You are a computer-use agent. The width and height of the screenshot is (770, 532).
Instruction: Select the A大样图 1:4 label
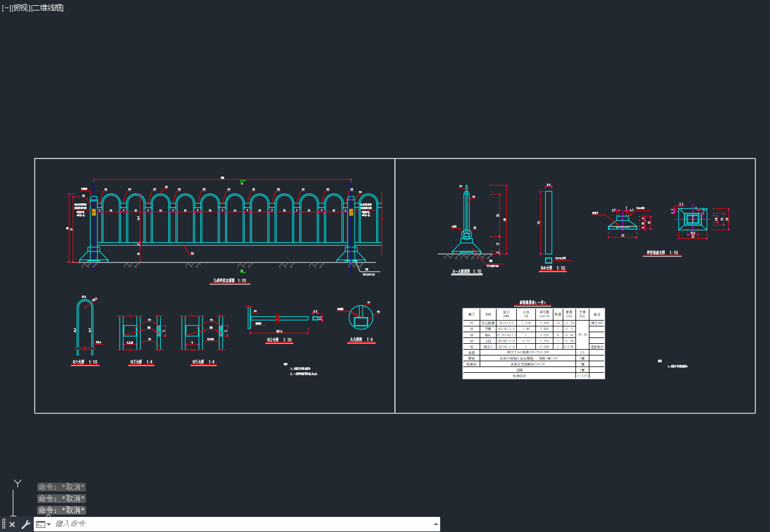point(361,340)
